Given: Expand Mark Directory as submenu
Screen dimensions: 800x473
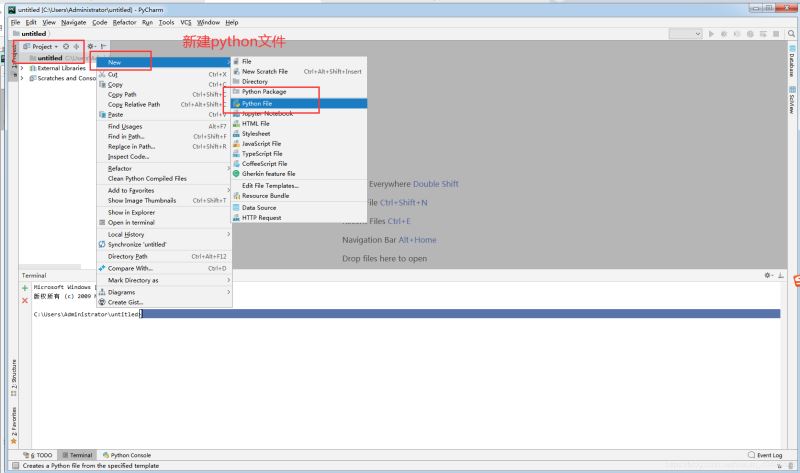Looking at the screenshot, I should (164, 280).
